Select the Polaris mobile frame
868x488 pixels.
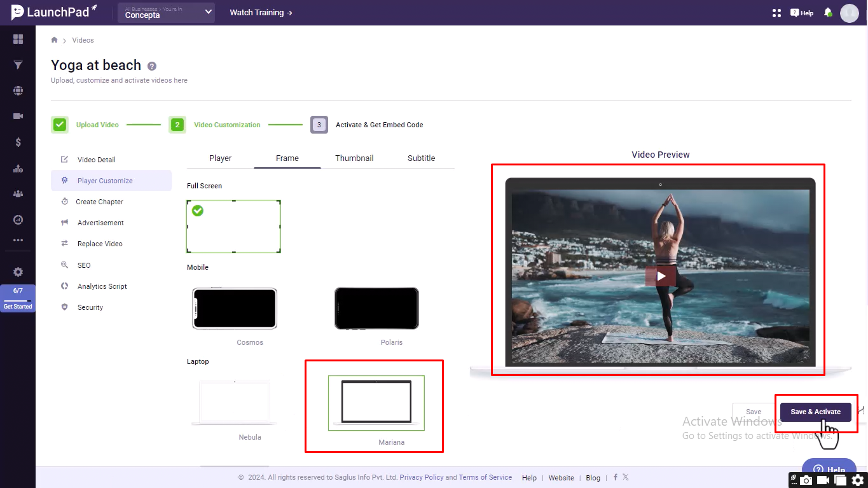376,309
